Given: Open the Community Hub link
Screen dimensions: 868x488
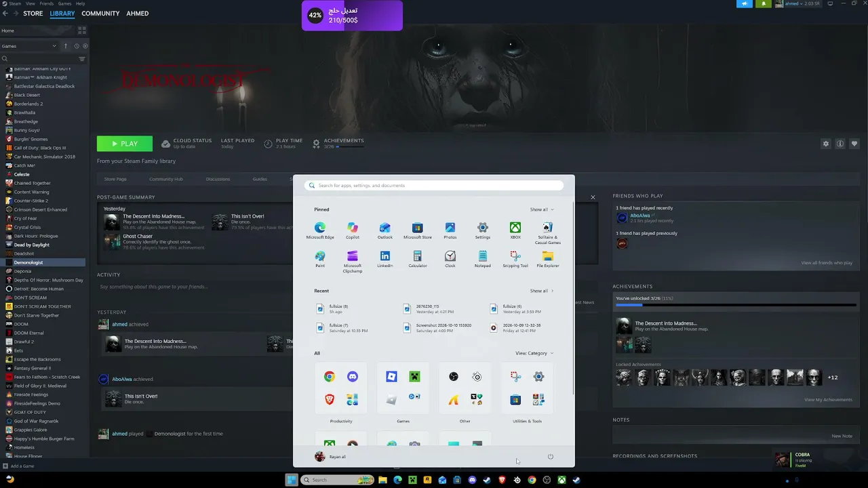Looking at the screenshot, I should [x=166, y=179].
